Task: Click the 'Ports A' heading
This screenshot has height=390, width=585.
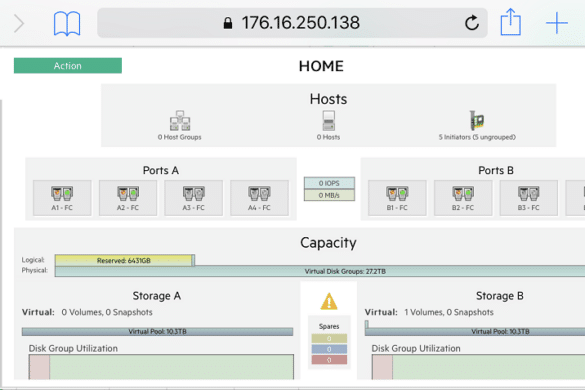Action: pos(161,171)
